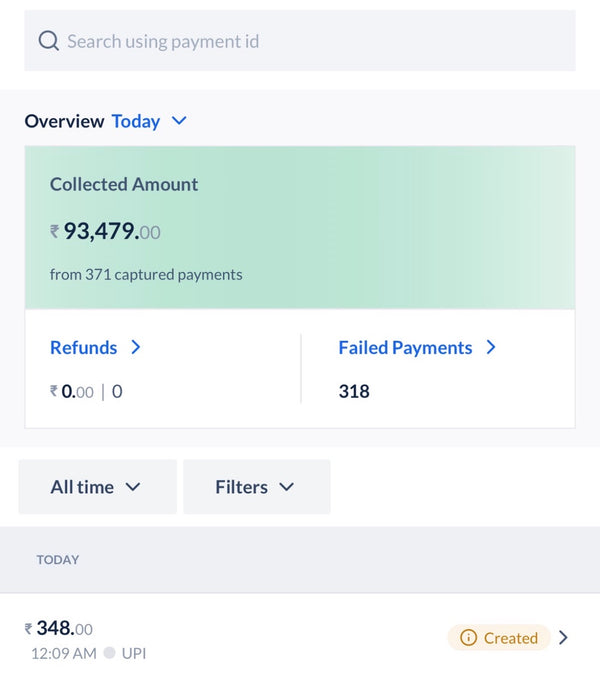Click the Collected Amount heading
The width and height of the screenshot is (600, 685).
coord(124,184)
